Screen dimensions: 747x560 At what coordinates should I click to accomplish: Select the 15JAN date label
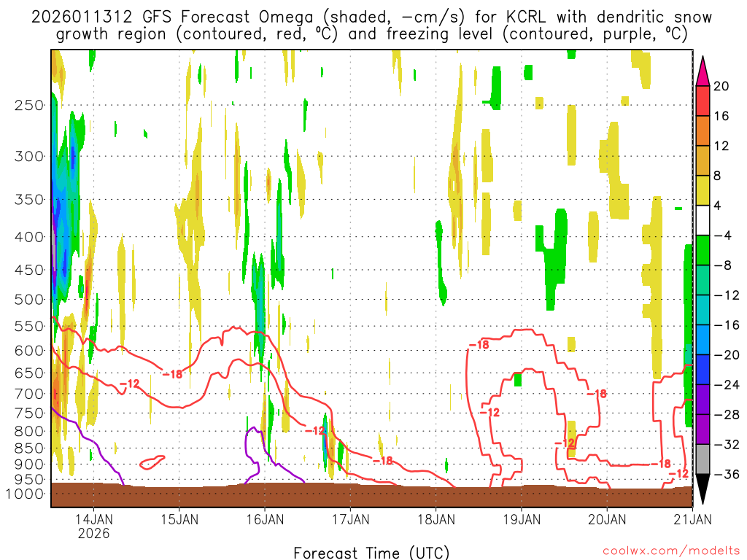[179, 519]
